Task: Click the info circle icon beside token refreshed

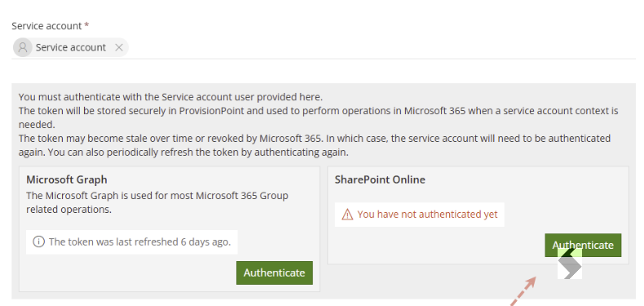Action: 38,242
